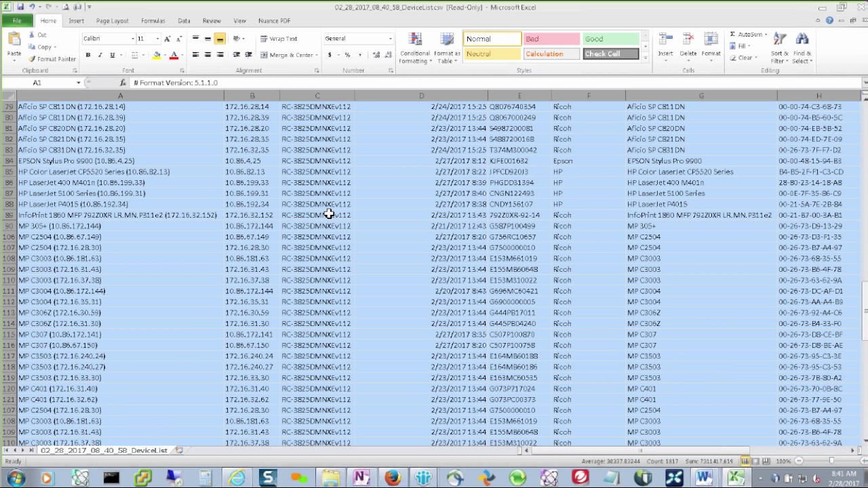Viewport: 868px width, 488px height.
Task: Apply percent style
Action: pos(347,55)
